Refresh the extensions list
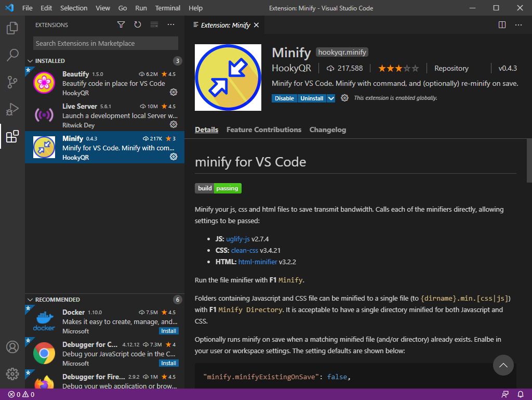 coord(137,24)
